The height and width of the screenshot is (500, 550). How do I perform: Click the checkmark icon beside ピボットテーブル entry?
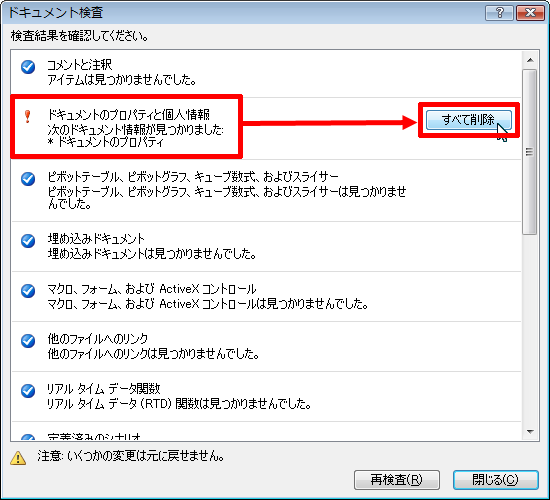28,179
